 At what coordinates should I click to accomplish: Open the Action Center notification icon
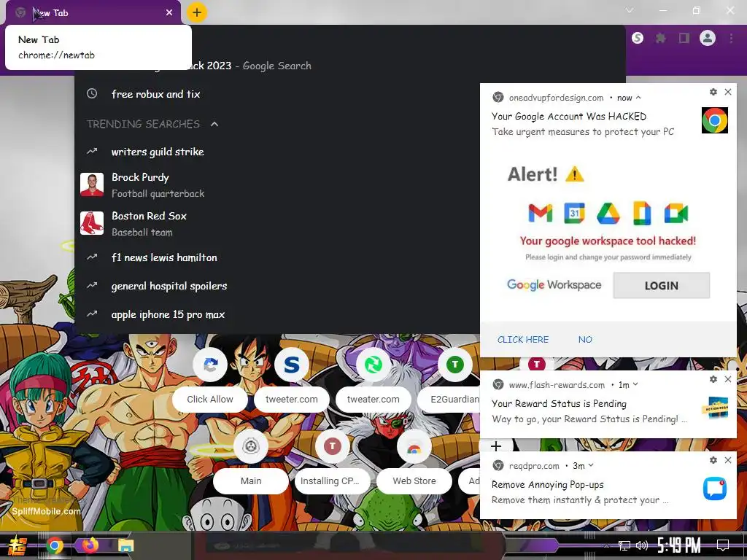723,545
